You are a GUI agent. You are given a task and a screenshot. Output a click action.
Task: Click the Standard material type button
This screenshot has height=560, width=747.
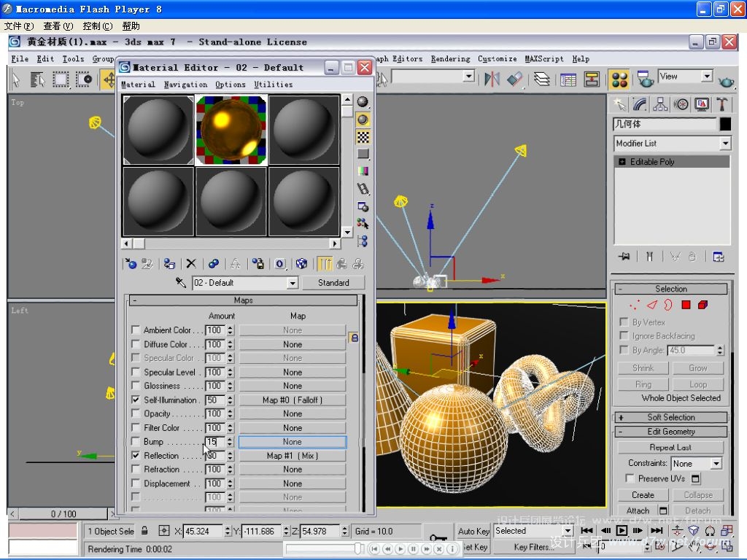[333, 283]
